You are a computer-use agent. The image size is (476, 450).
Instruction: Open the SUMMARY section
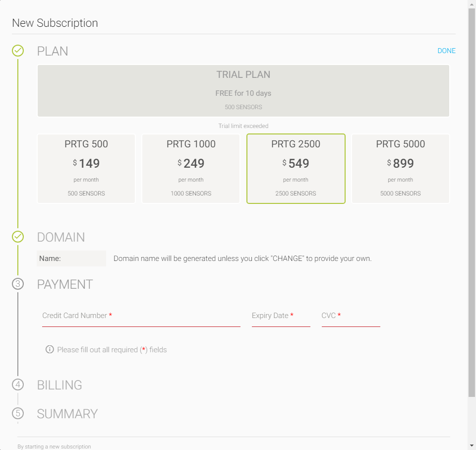point(67,414)
